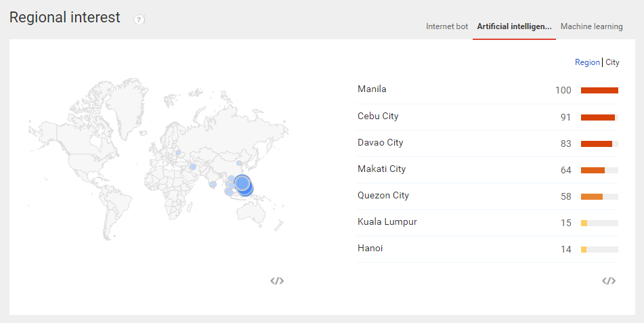Click the orange bar next to Quezon City
Screen dimensions: 644x323
(591, 197)
